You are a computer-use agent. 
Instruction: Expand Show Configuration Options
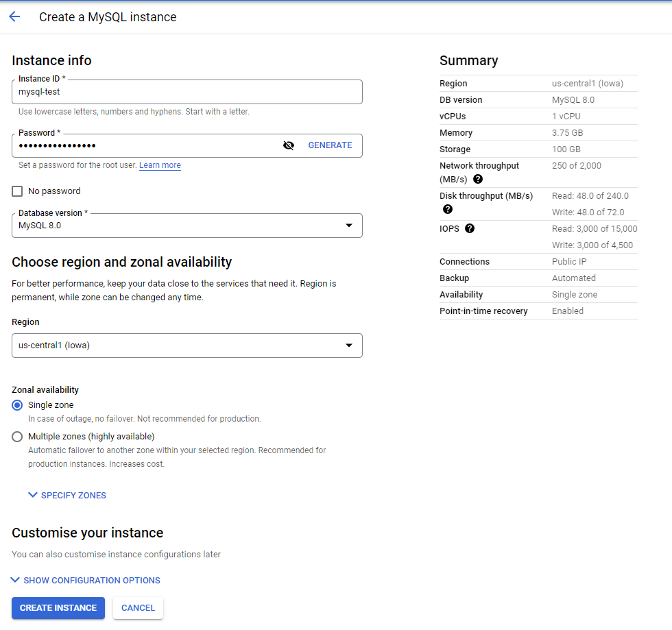[x=92, y=581]
